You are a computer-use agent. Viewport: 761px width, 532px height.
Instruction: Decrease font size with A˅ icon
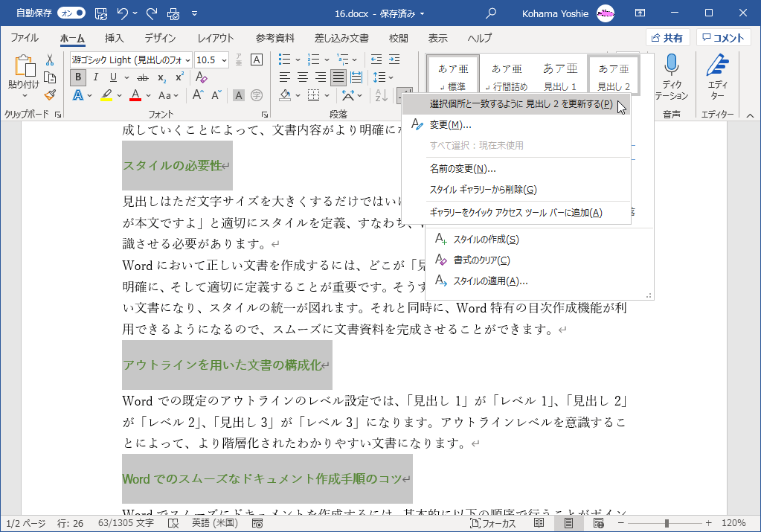(216, 95)
